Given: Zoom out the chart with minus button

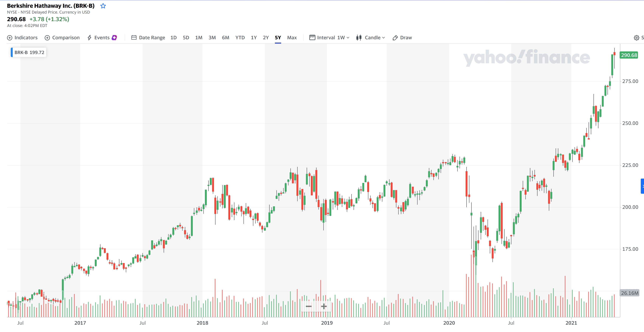Looking at the screenshot, I should point(309,306).
